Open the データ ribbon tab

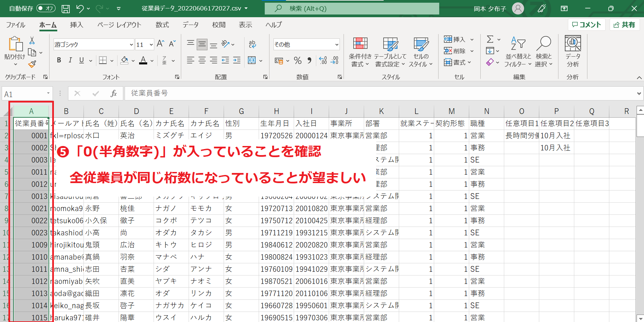[x=190, y=25]
